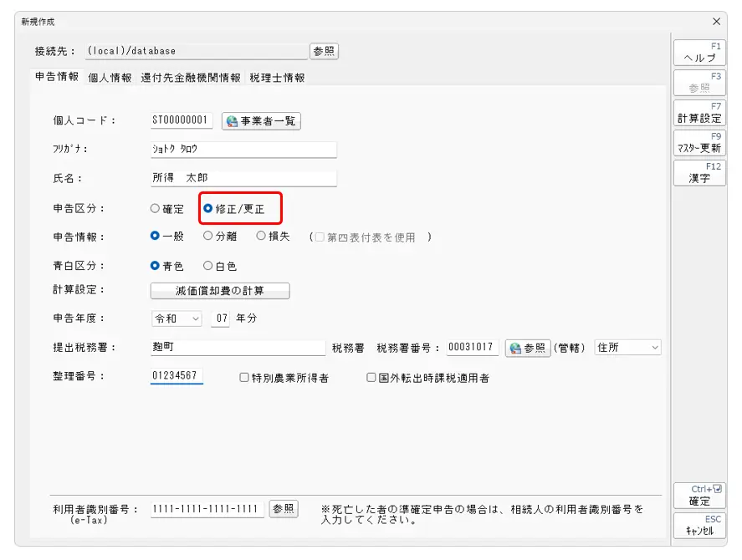This screenshot has height=560, width=742.
Task: Click into the 整理番号 input field
Action: point(177,376)
